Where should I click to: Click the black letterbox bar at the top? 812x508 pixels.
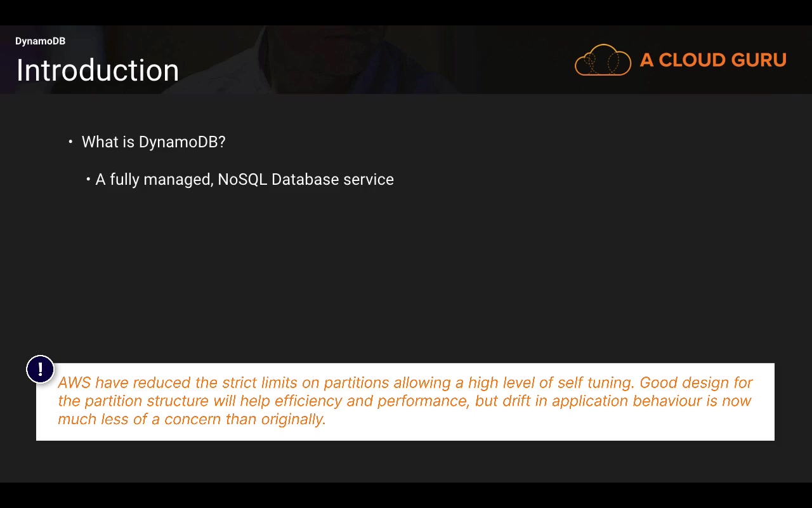[406, 12]
